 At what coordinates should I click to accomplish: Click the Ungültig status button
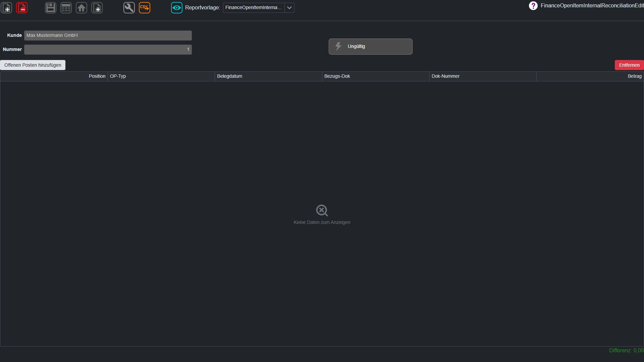[x=371, y=47]
